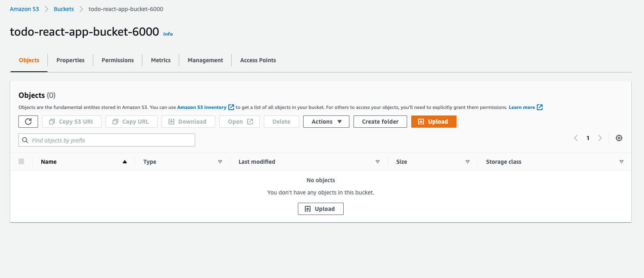
Task: Click the Open button in toolbar
Action: tap(239, 122)
